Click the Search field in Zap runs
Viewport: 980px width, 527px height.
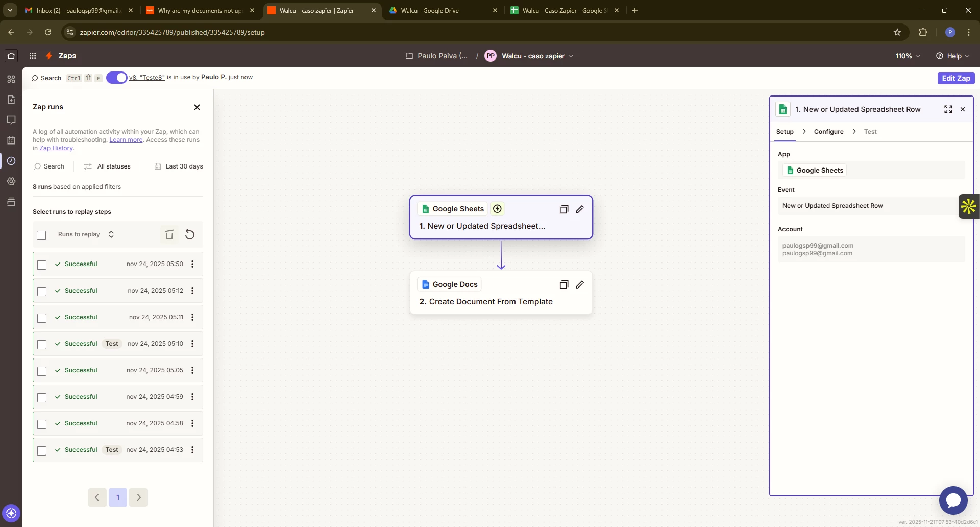tap(50, 166)
